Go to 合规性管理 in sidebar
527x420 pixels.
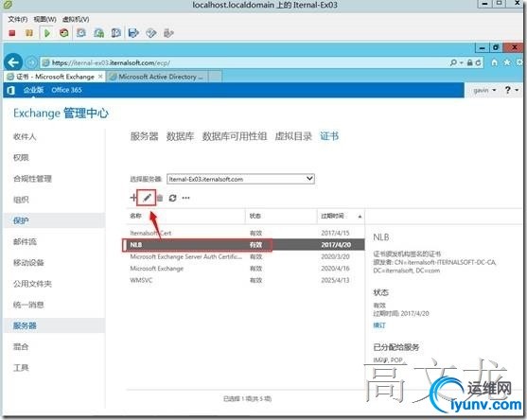point(32,179)
